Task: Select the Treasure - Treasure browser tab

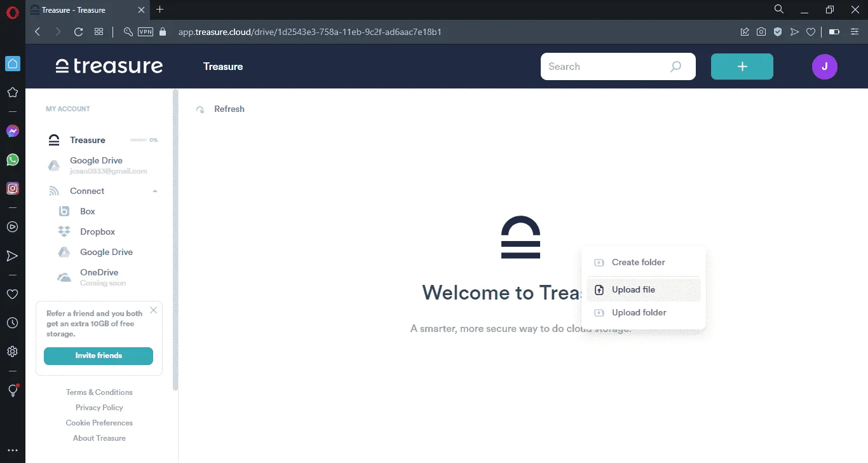Action: [88, 10]
